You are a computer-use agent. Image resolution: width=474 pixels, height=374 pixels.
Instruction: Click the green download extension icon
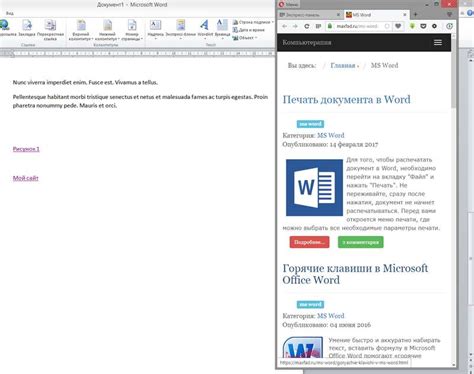[412, 26]
